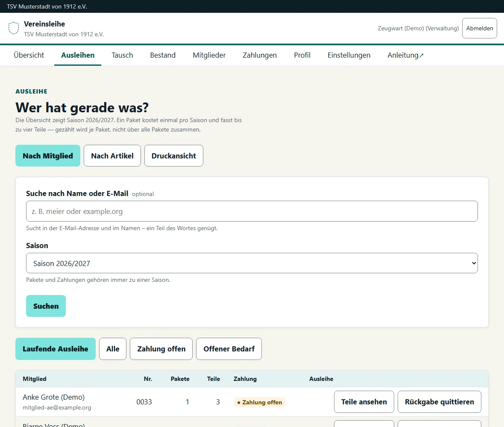Click the Abmelden button
Screen dimensions: 504x427
(480, 28)
